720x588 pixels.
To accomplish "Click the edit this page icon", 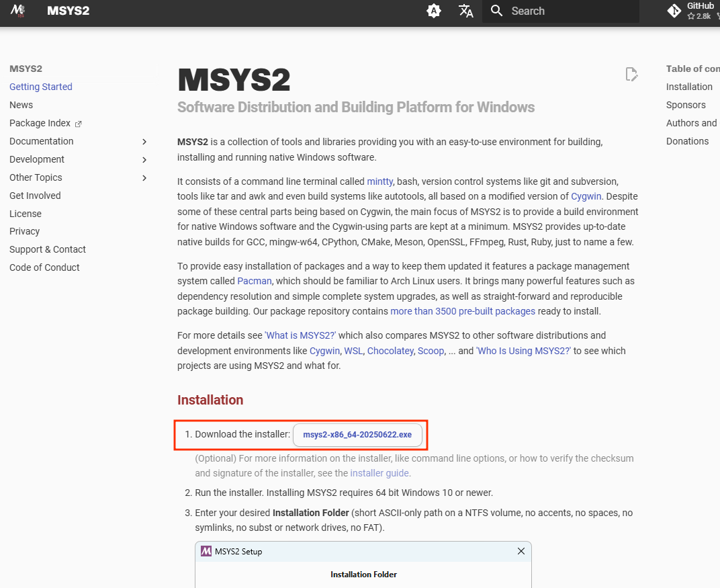I will point(631,74).
